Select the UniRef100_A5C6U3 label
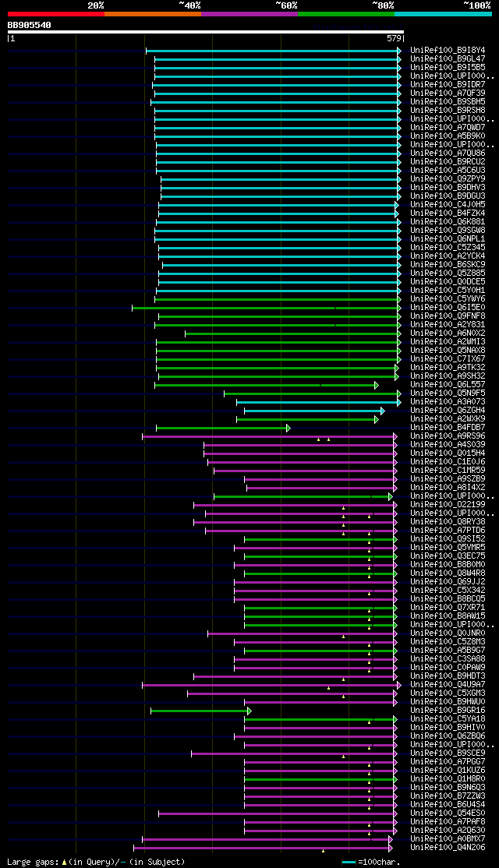Image resolution: width=499 pixels, height=868 pixels. pyautogui.click(x=448, y=171)
